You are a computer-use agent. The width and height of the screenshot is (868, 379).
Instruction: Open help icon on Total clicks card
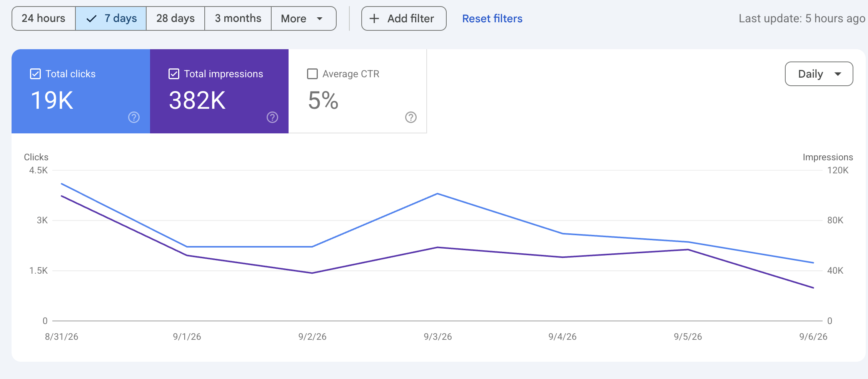134,117
